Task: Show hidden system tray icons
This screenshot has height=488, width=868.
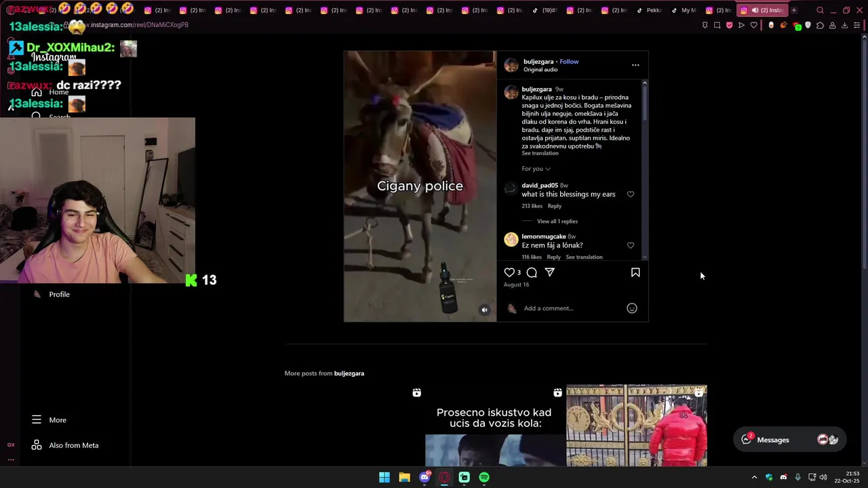Action: [754, 477]
